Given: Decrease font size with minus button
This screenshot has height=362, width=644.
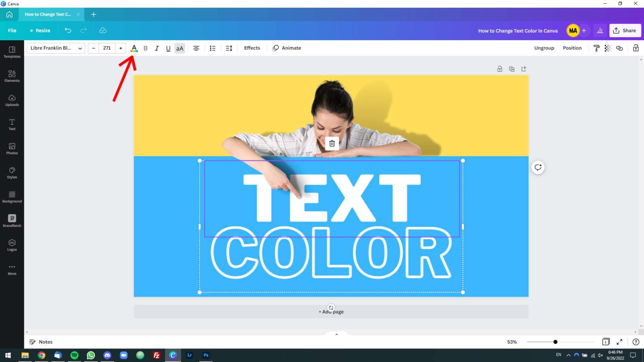Looking at the screenshot, I should point(94,48).
